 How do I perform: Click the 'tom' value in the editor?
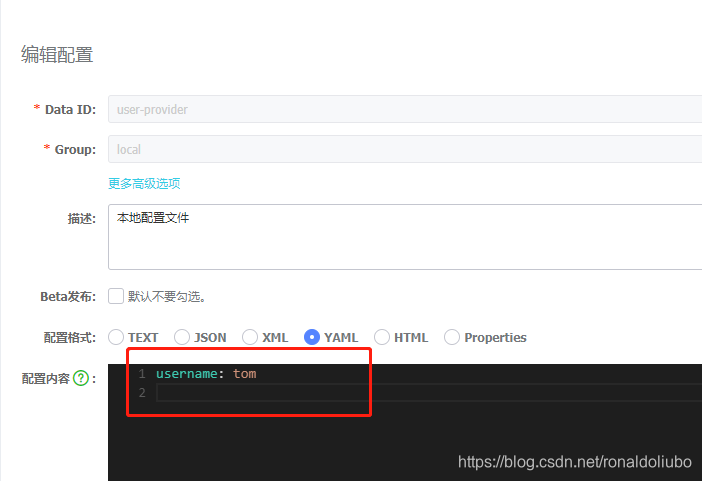pos(244,374)
